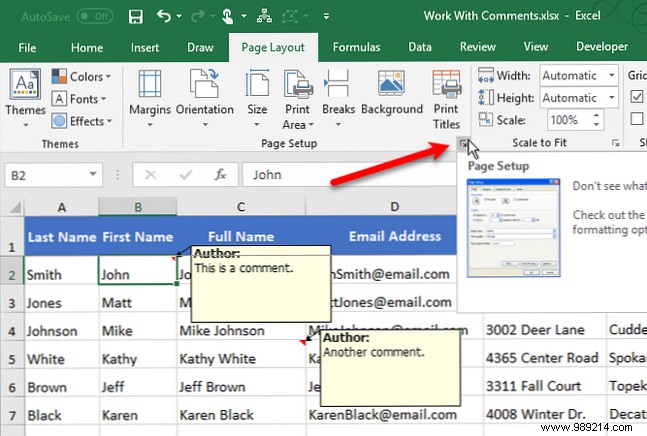Click the Orientation icon

[204, 84]
